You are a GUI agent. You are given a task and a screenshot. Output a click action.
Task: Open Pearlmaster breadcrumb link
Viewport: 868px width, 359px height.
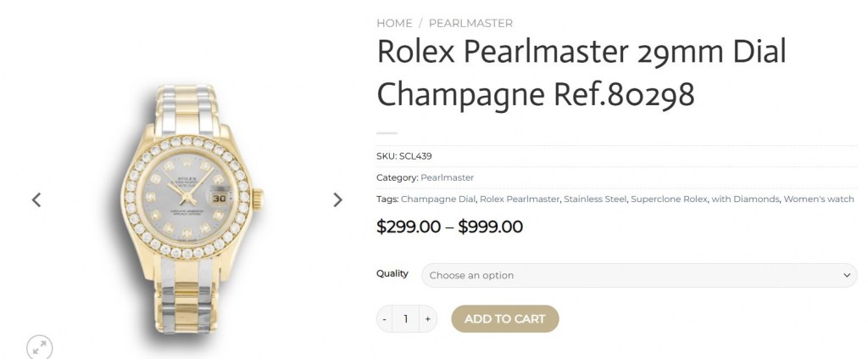[470, 23]
